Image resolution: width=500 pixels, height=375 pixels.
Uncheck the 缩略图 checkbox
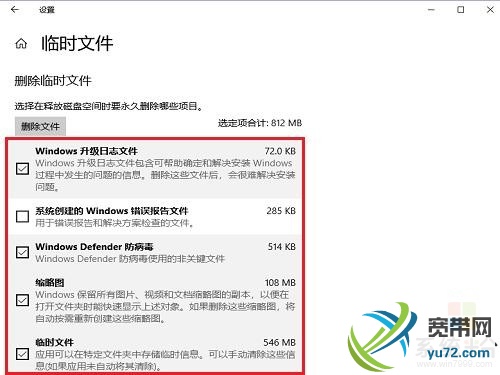click(x=22, y=300)
